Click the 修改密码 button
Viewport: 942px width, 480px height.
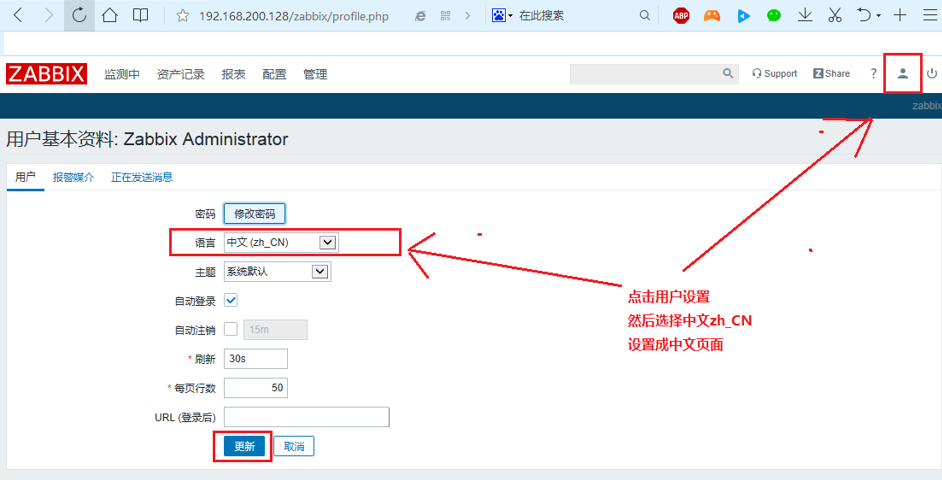click(x=255, y=213)
